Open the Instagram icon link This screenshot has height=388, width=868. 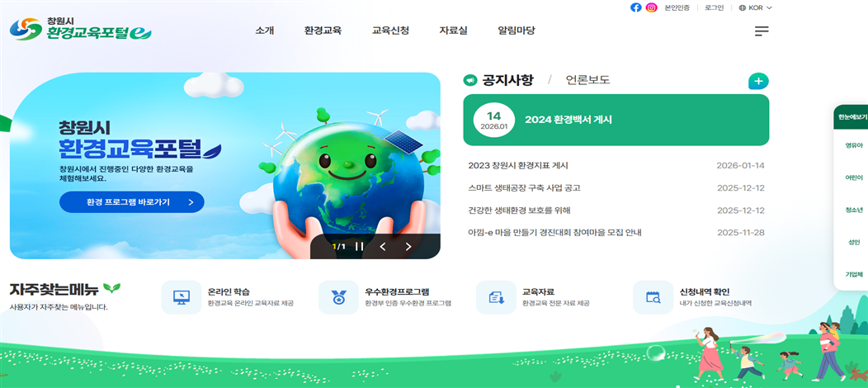(x=652, y=7)
